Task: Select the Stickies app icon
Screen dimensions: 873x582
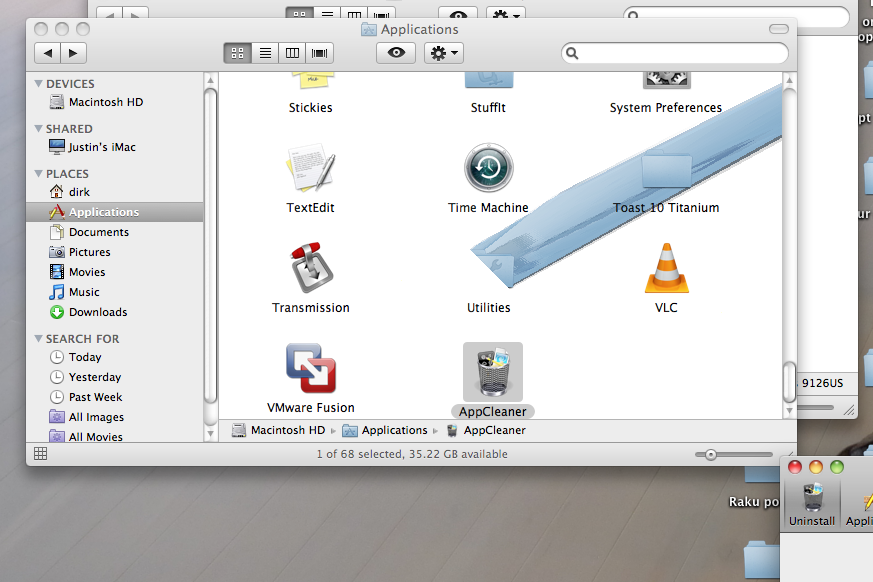Action: (311, 81)
